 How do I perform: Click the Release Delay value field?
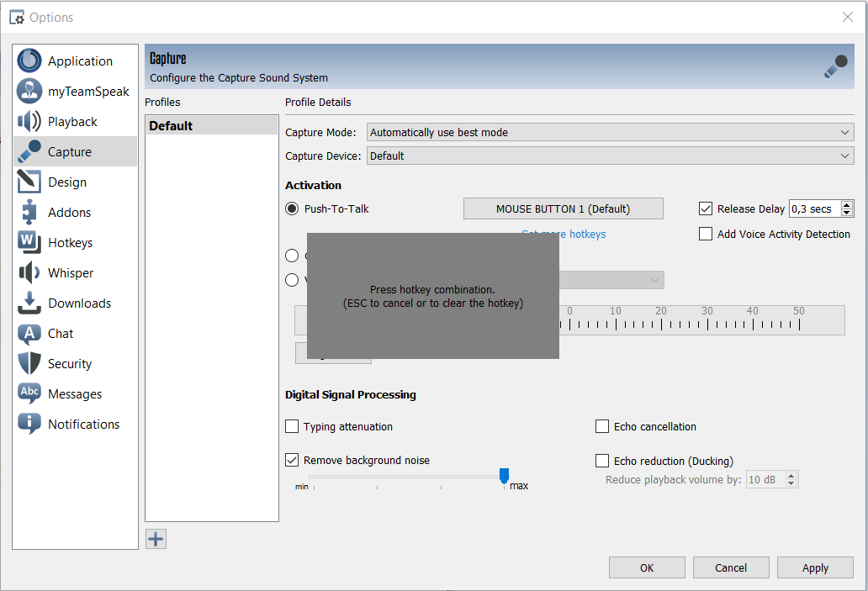coord(815,208)
